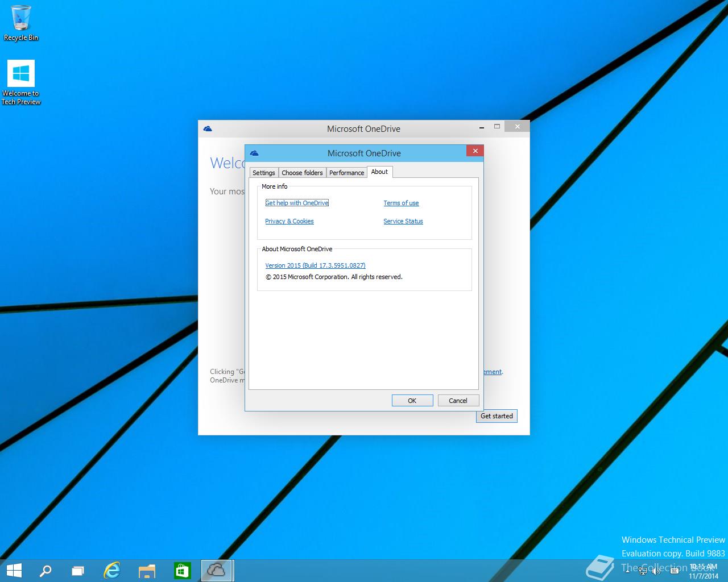Image resolution: width=728 pixels, height=582 pixels.
Task: Switch to the Performance tab
Action: (346, 173)
